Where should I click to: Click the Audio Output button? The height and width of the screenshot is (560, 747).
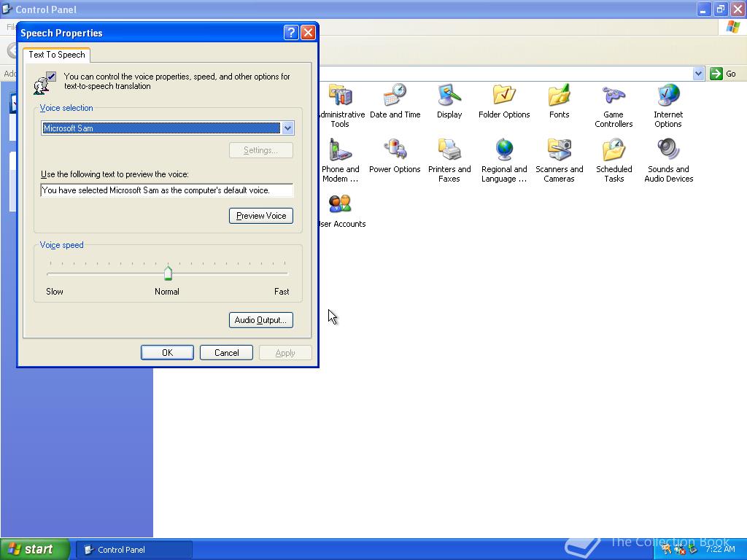tap(261, 320)
